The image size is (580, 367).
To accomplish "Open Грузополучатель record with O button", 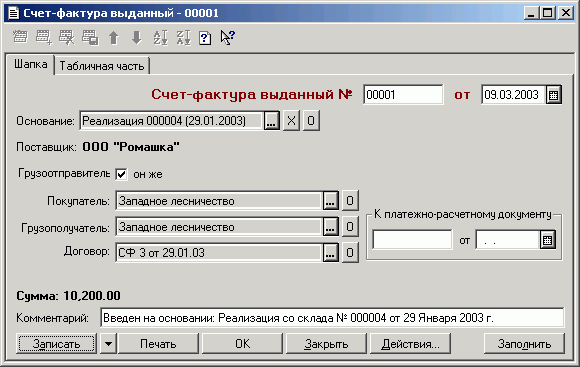I will [350, 226].
